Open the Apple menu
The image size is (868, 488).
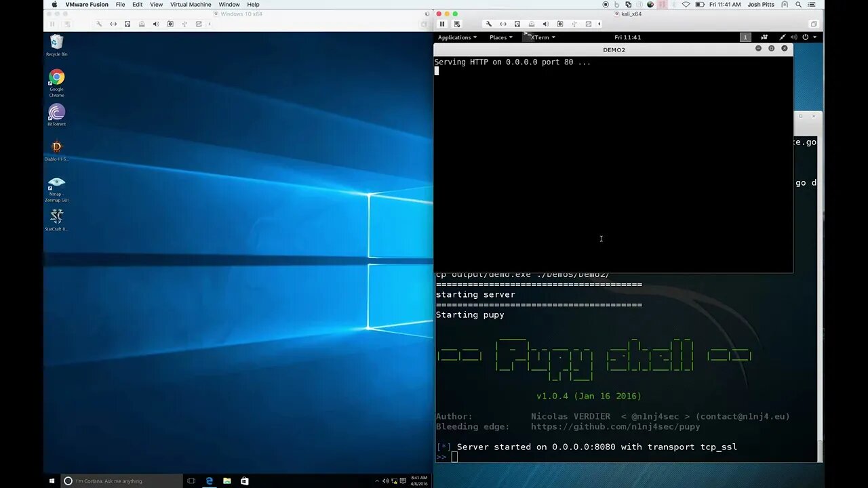pos(54,5)
